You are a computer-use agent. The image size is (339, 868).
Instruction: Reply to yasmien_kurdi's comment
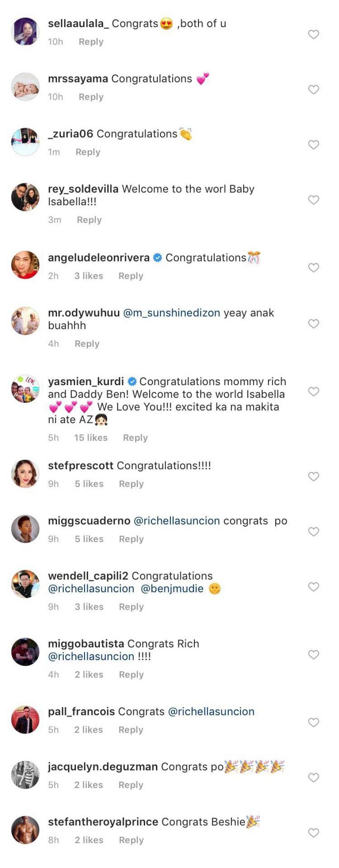(135, 438)
